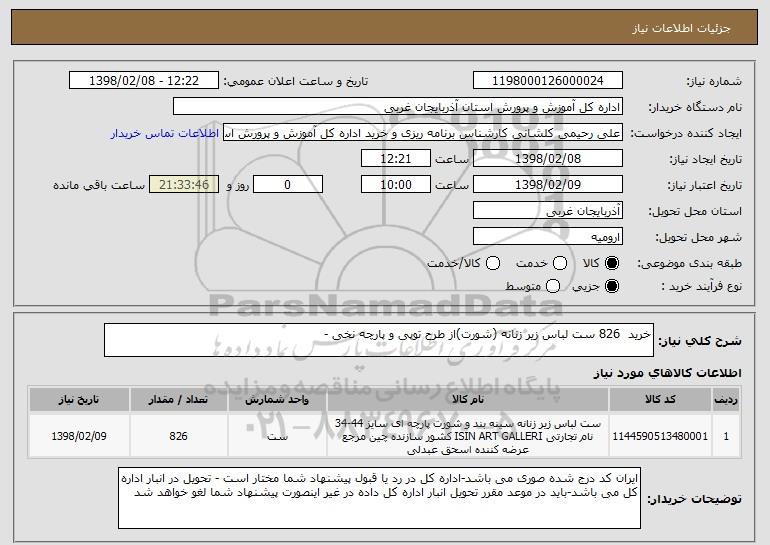This screenshot has width=770, height=545.
Task: Click the طبقه بندی موضوعی label
Action: [689, 264]
